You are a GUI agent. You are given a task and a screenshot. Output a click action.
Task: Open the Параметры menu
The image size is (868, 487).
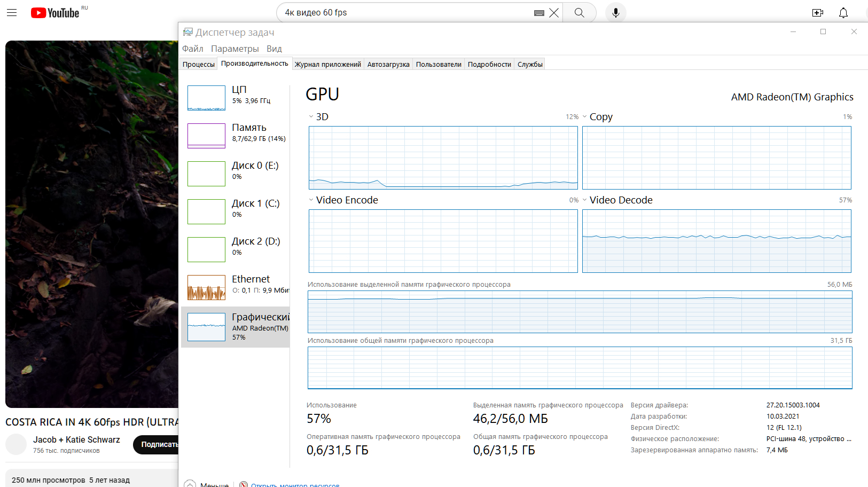[234, 49]
